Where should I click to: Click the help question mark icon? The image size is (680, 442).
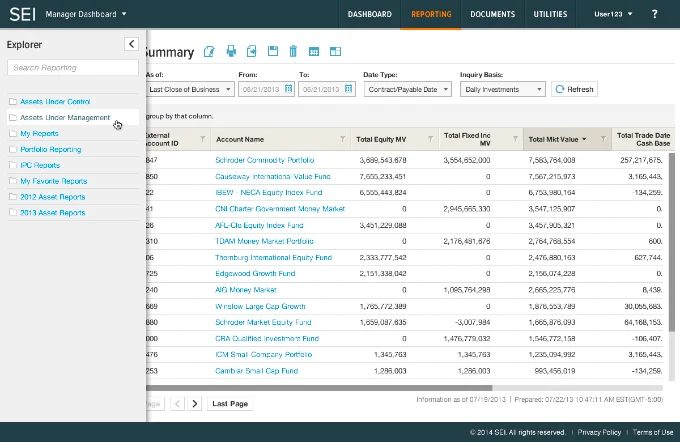point(654,14)
